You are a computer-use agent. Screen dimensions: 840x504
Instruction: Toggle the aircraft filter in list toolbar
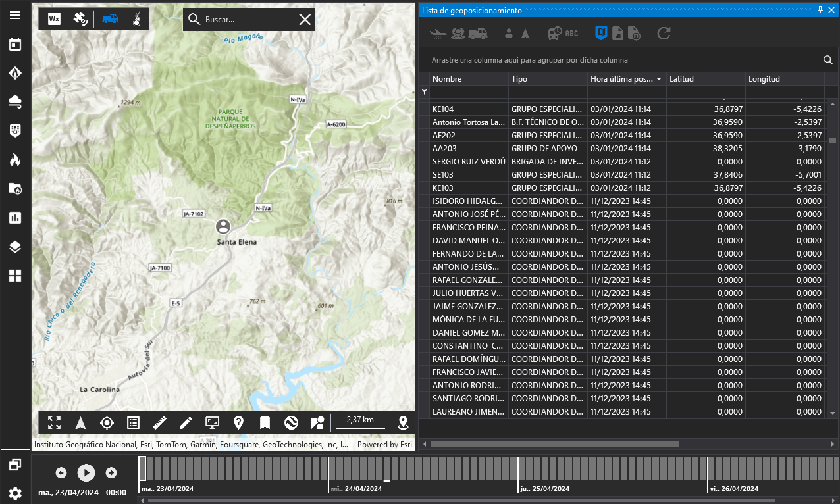pyautogui.click(x=438, y=33)
